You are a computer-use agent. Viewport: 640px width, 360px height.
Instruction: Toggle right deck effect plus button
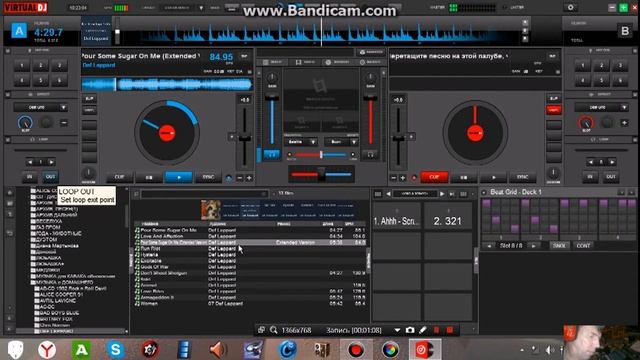coord(624,122)
